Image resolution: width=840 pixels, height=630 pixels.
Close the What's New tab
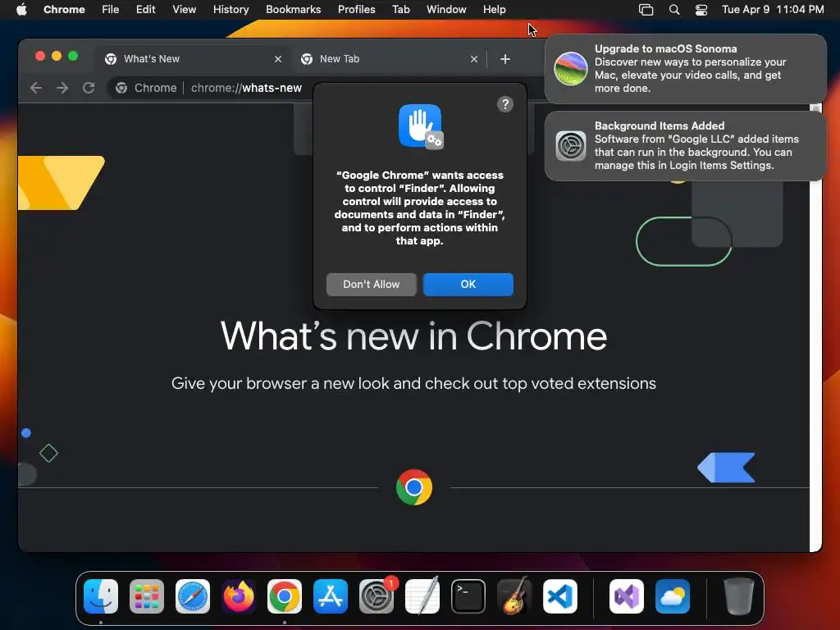[x=277, y=59]
